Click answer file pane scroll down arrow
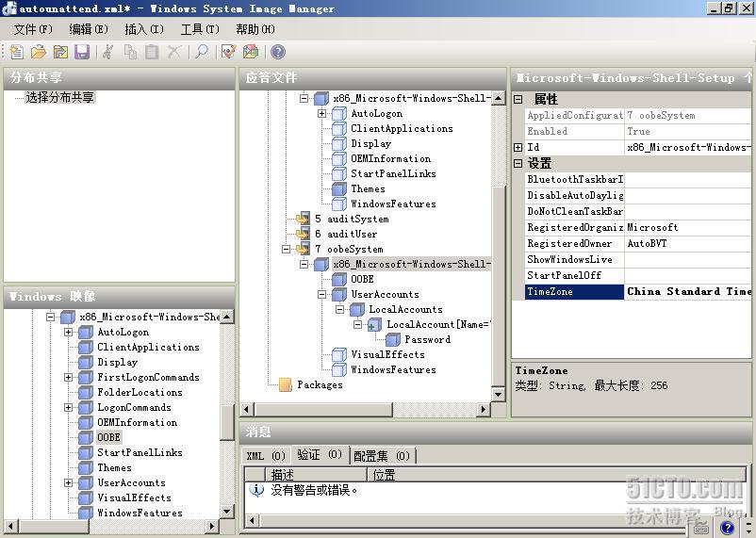Image resolution: width=756 pixels, height=538 pixels. click(498, 395)
